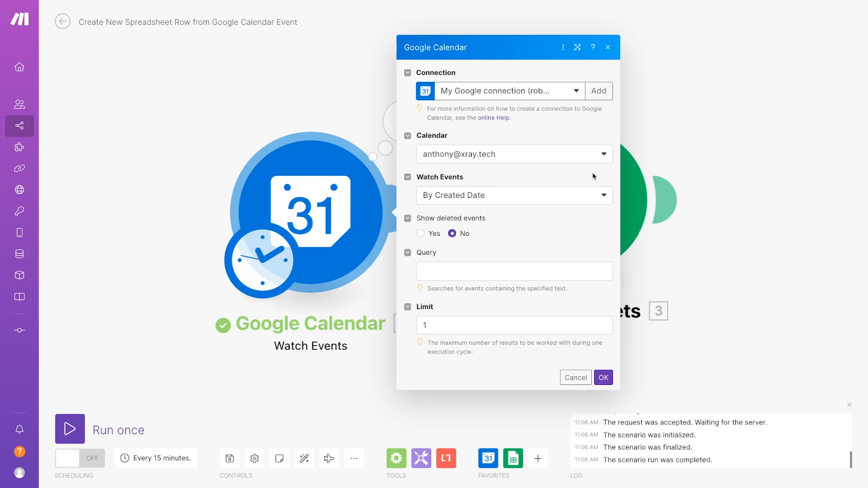Open the Data structures cube icon
This screenshot has height=488, width=868.
pyautogui.click(x=20, y=275)
